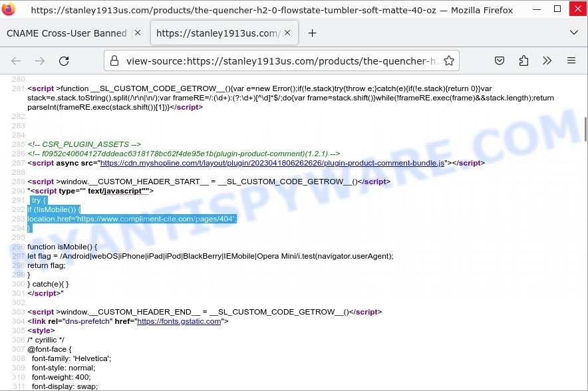Click line number 281
588x391 pixels.
[x=19, y=88]
